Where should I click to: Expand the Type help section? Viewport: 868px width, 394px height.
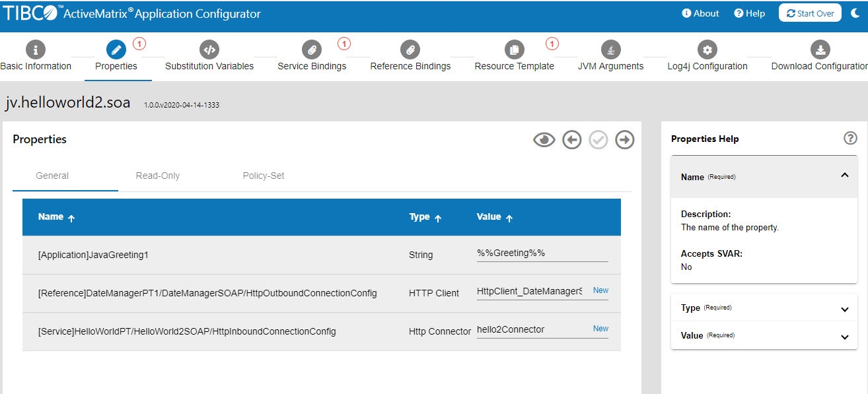[x=844, y=309]
